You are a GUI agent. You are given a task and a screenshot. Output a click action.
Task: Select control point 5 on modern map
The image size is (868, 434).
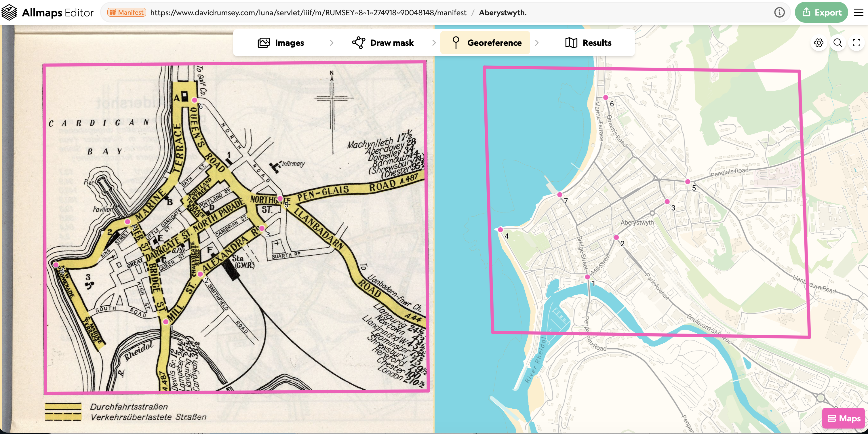tap(688, 182)
